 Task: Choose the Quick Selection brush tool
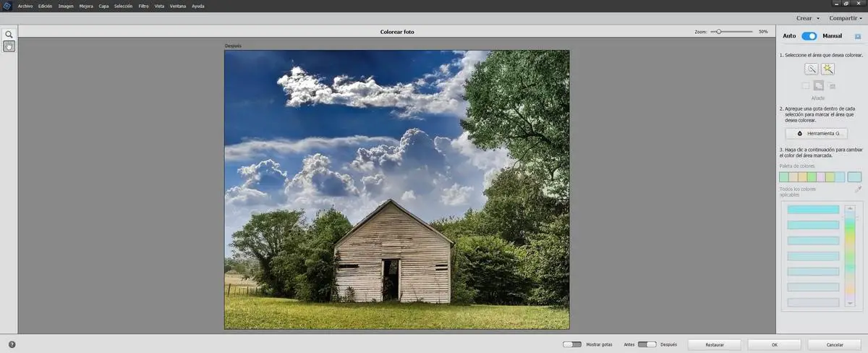pyautogui.click(x=812, y=69)
